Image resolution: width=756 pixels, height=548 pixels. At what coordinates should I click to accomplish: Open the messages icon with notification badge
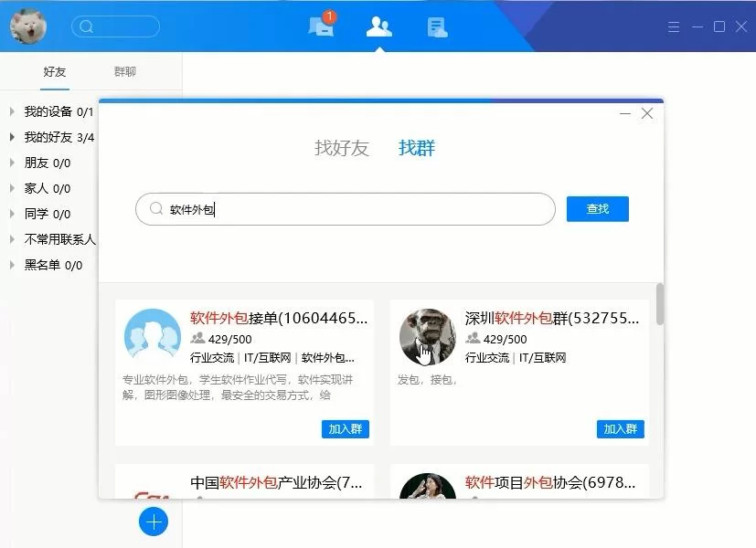pyautogui.click(x=321, y=26)
